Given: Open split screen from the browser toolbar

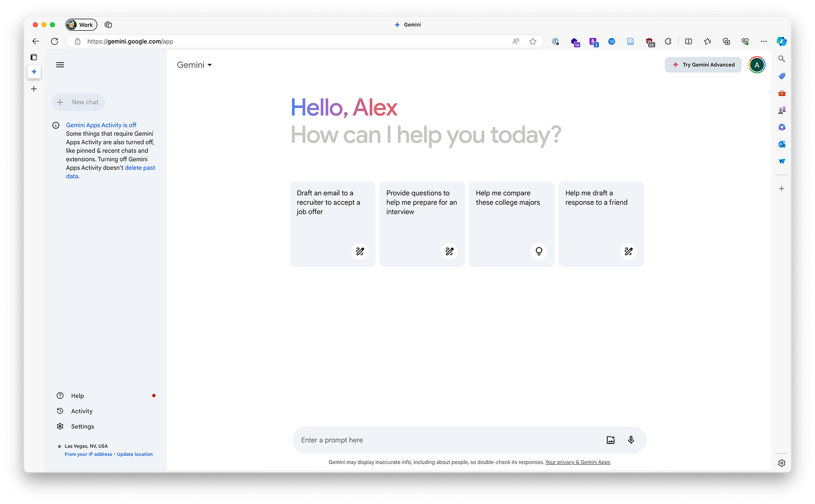Looking at the screenshot, I should point(688,41).
